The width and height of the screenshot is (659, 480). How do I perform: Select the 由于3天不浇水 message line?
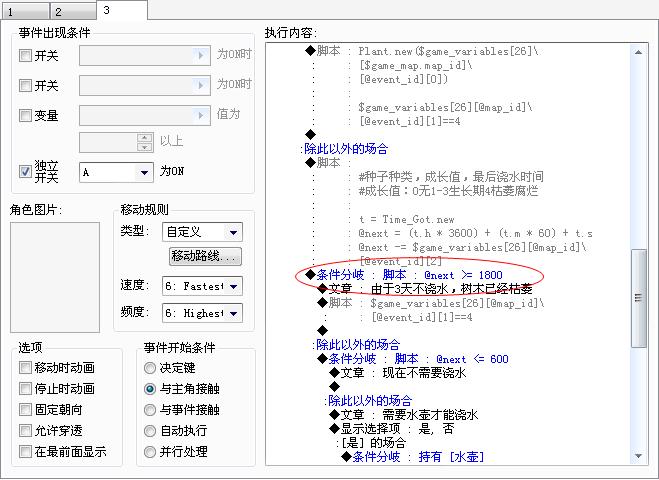coord(425,289)
